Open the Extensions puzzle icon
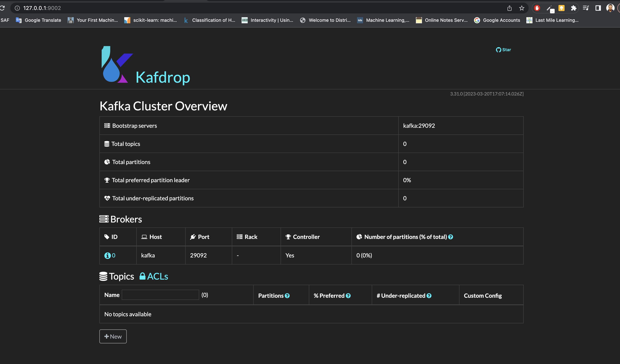Screen dimensions: 620x364 point(574,8)
